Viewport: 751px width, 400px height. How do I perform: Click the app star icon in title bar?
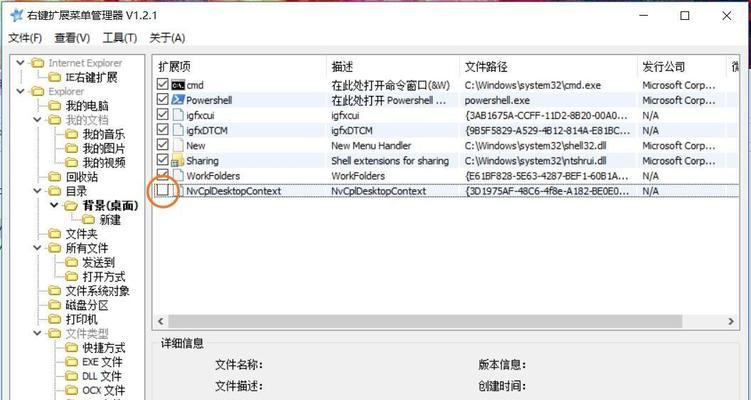17,15
